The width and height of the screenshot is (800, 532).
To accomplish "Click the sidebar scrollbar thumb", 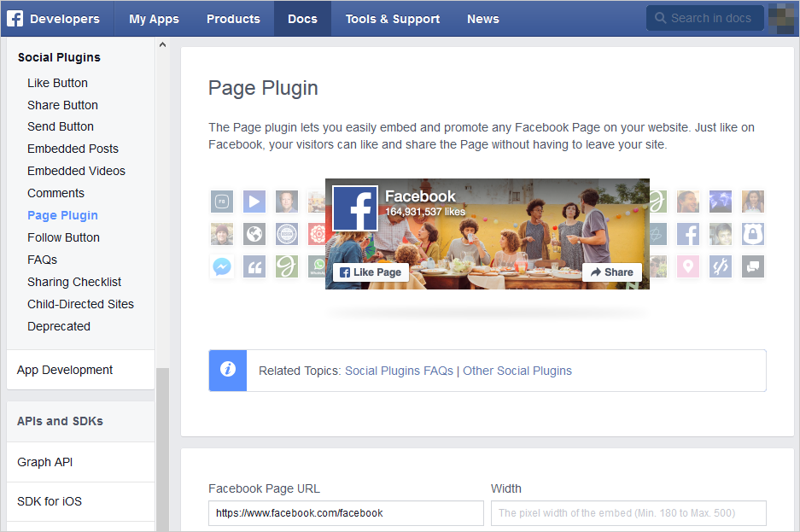I will 162,449.
